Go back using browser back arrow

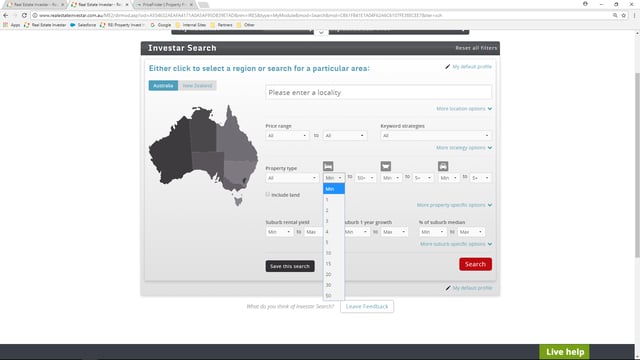tap(6, 15)
